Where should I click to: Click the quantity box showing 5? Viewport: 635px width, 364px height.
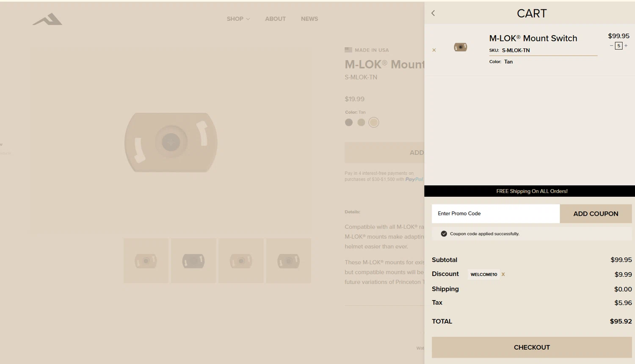click(618, 46)
